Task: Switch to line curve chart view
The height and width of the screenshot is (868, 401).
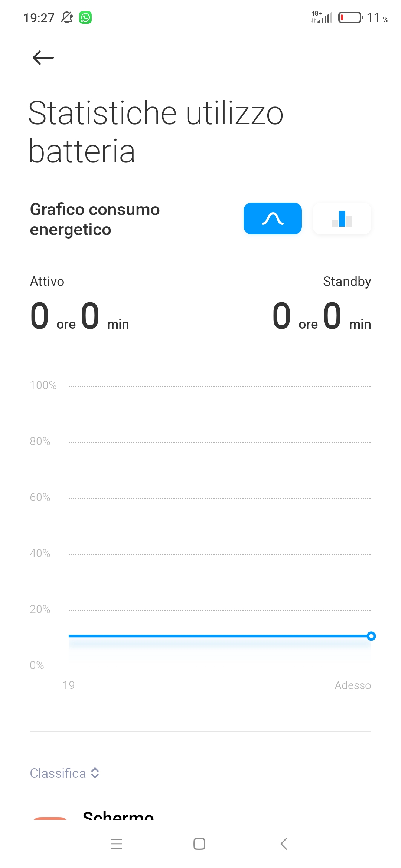Action: coord(273,218)
